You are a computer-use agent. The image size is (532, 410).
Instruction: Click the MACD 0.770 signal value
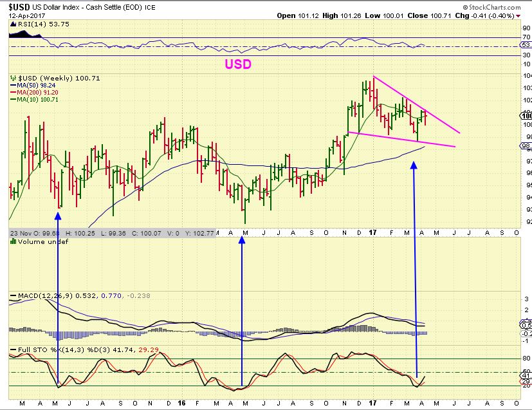coord(111,295)
